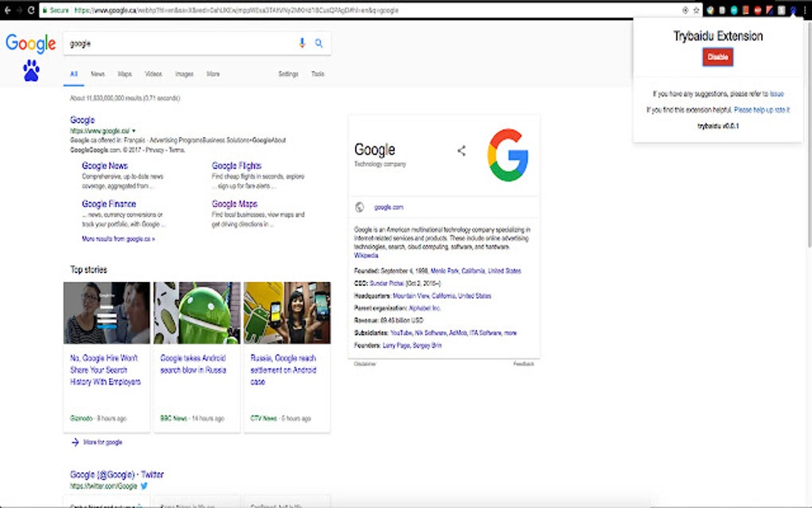Open the Chrome three-dot menu
812x508 pixels.
click(x=805, y=10)
